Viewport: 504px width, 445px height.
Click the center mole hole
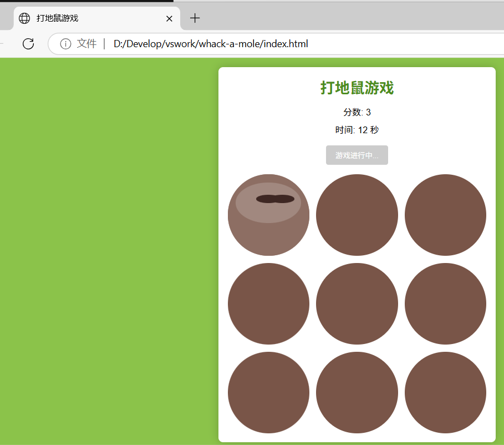(357, 304)
